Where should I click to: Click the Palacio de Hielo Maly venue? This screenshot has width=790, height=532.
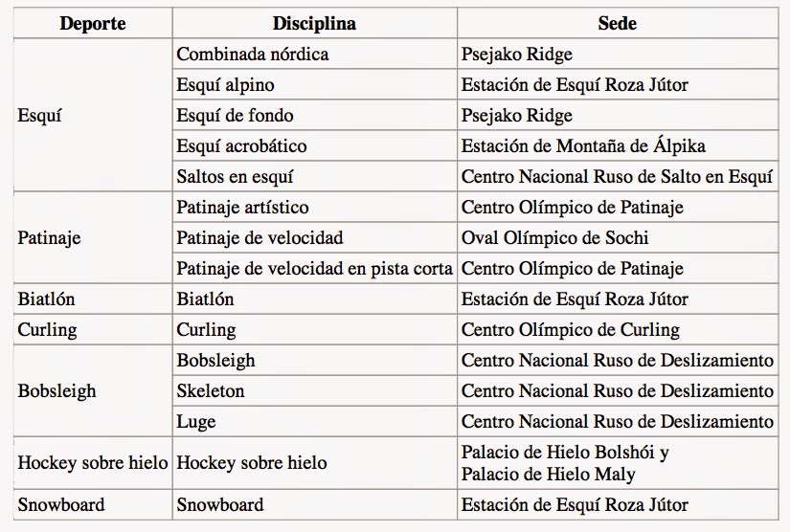549,474
